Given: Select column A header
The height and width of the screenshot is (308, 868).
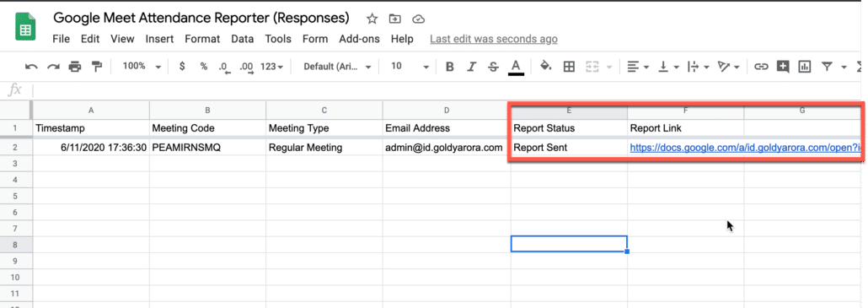Looking at the screenshot, I should coord(91,111).
